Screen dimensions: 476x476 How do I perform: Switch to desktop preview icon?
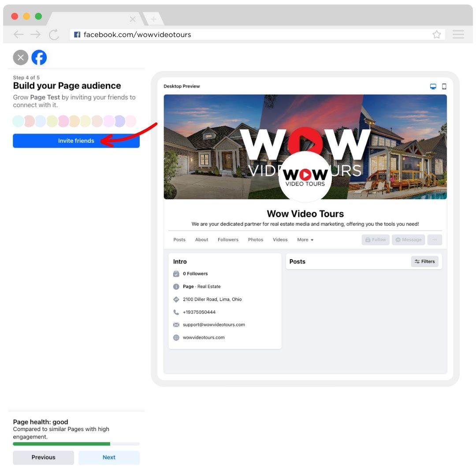(433, 86)
